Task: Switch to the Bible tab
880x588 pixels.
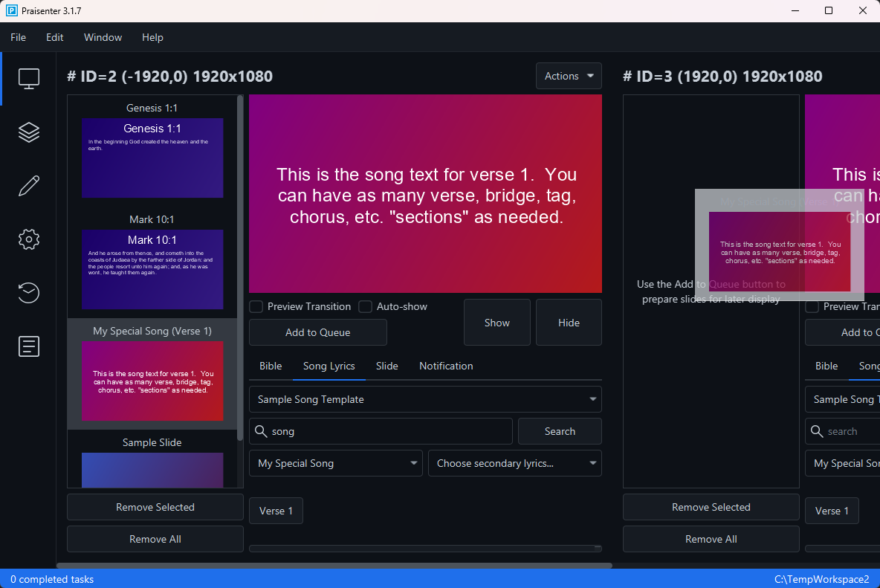Action: [271, 366]
